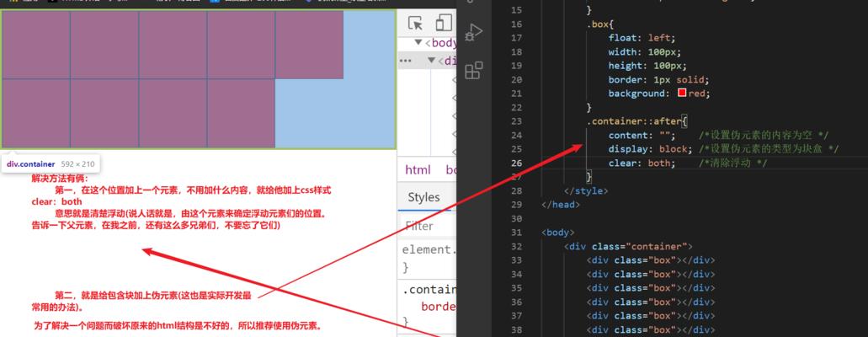This screenshot has height=337, width=868.
Task: Click the 'float: left;' code line
Action: (642, 38)
